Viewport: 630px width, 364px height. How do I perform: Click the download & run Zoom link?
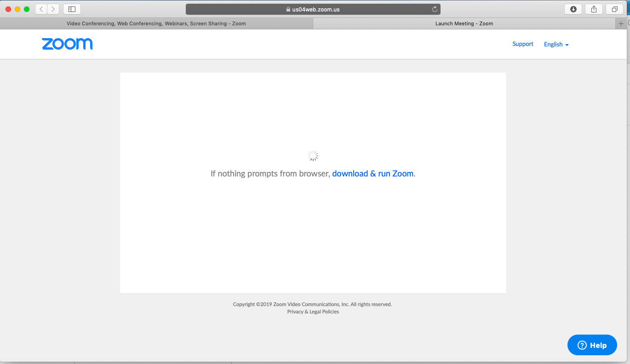[x=372, y=174]
